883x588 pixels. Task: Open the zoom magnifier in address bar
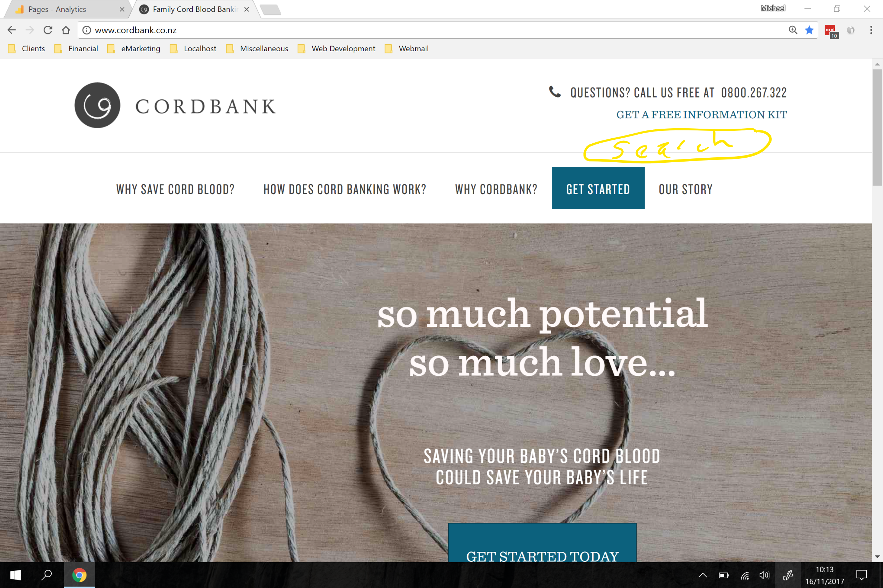pos(793,30)
